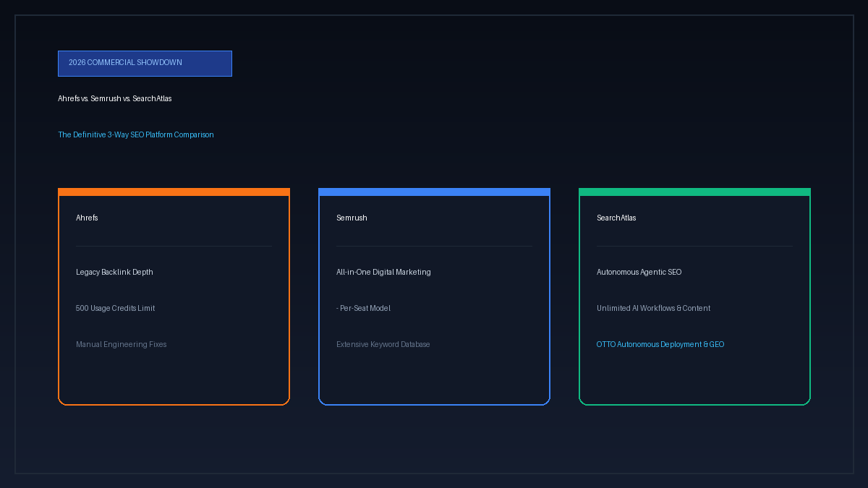868x488 pixels.
Task: Select the 500 Usage Credits Limit line
Action: click(115, 308)
